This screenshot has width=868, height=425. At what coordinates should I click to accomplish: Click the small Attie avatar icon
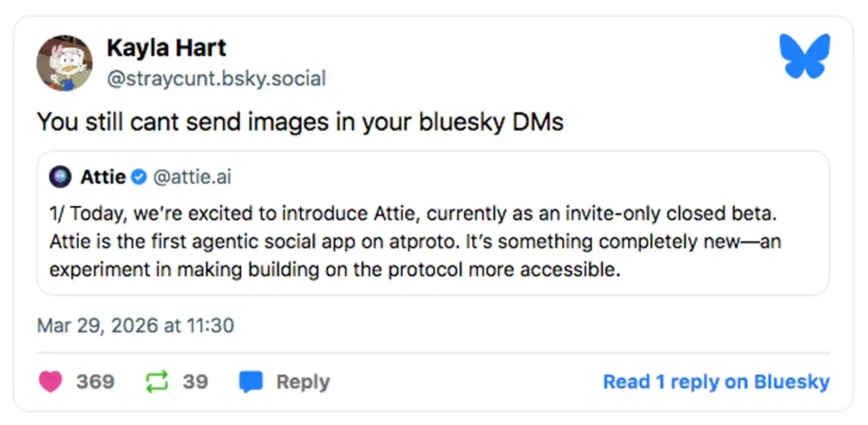pos(60,177)
